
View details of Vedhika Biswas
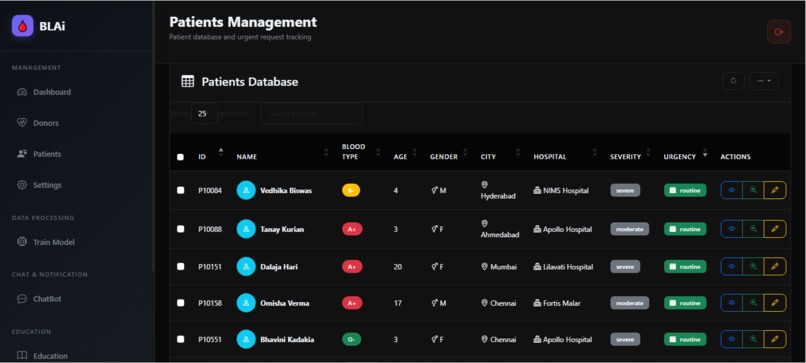[x=731, y=190]
